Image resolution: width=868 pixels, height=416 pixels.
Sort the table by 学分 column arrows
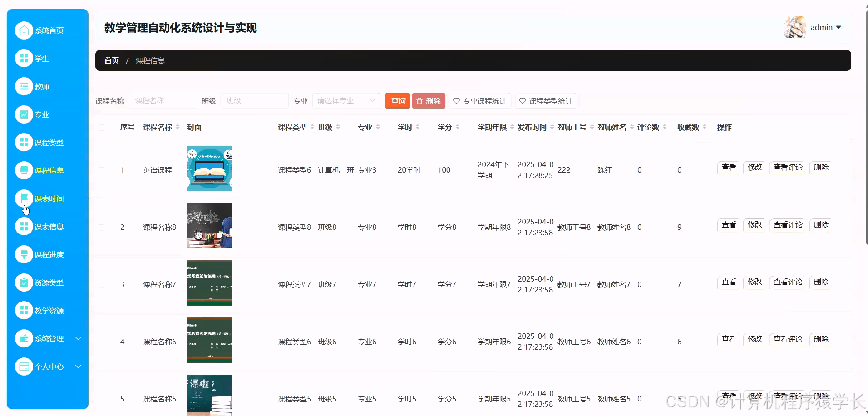458,127
